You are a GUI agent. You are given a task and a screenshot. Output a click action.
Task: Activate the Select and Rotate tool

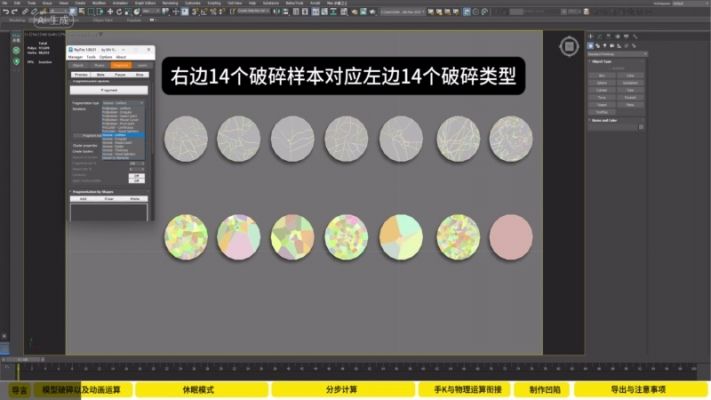pyautogui.click(x=119, y=12)
